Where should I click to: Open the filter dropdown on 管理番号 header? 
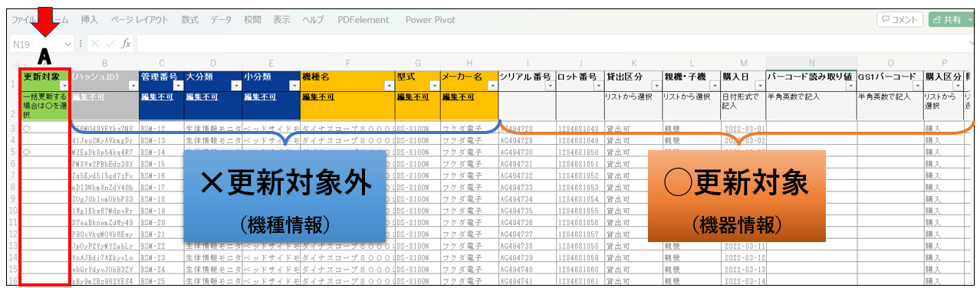(x=178, y=86)
